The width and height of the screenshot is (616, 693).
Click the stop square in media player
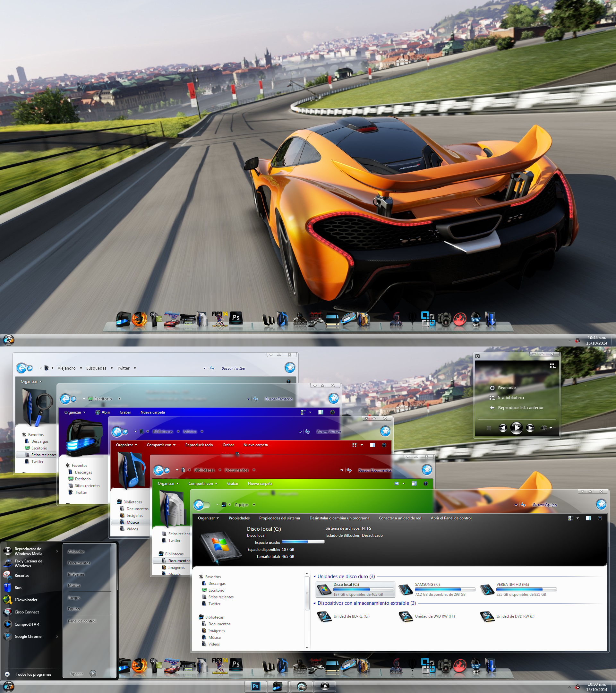point(489,428)
